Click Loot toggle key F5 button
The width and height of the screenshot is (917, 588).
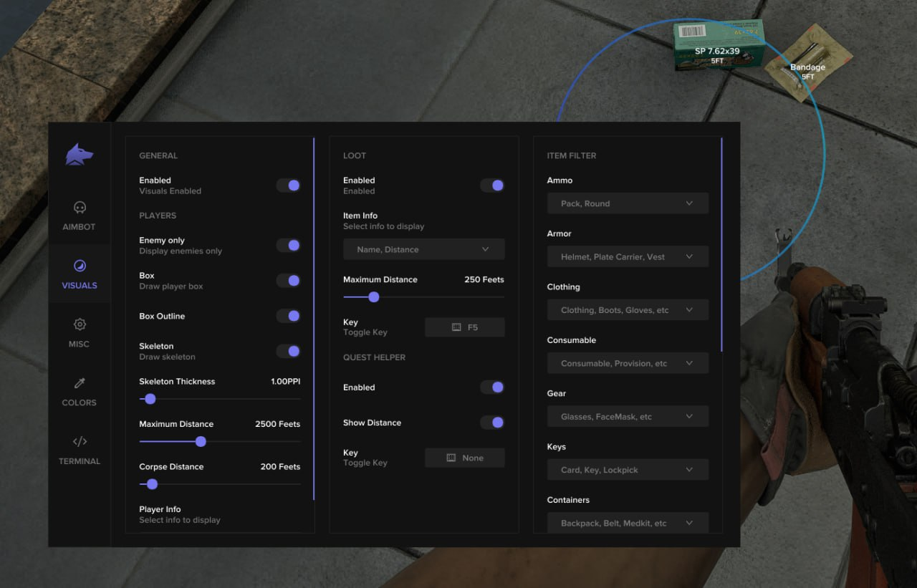coord(465,327)
